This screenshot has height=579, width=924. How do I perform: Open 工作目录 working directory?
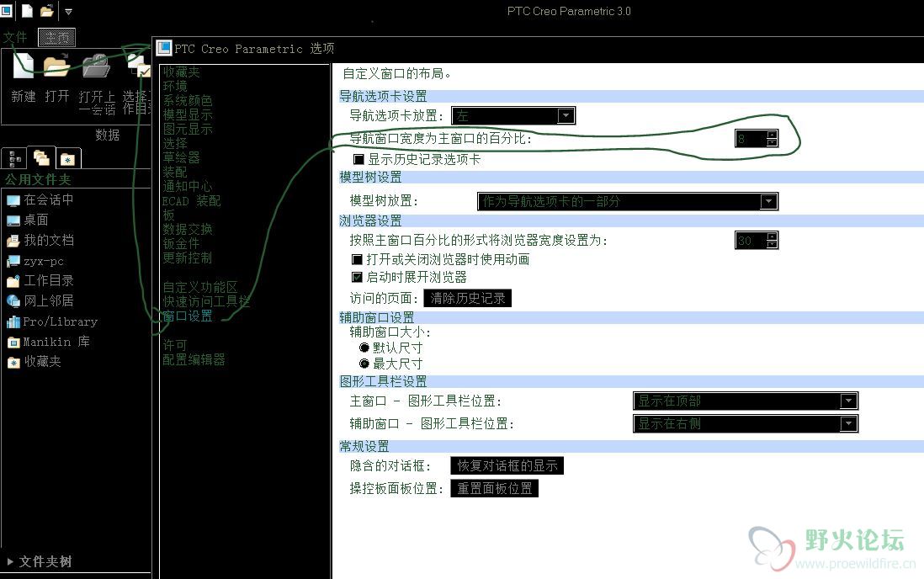click(40, 280)
